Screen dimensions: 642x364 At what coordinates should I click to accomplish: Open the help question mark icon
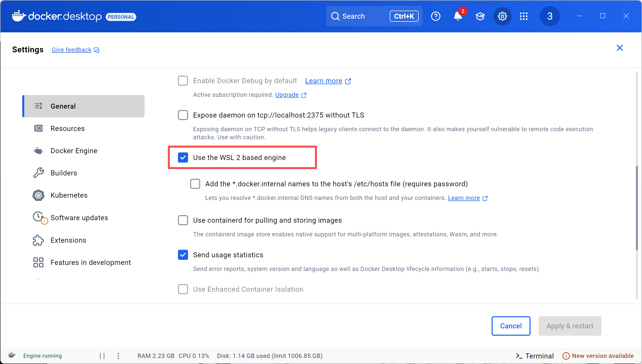tap(435, 16)
